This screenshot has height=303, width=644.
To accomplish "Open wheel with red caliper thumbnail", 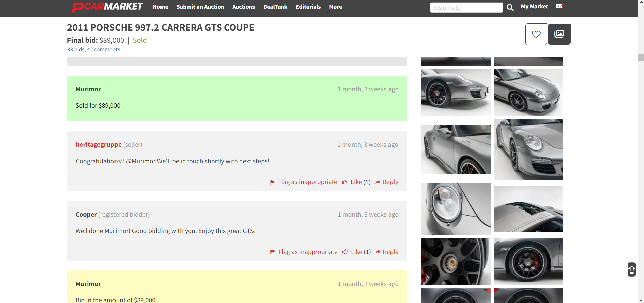I will pos(528,261).
